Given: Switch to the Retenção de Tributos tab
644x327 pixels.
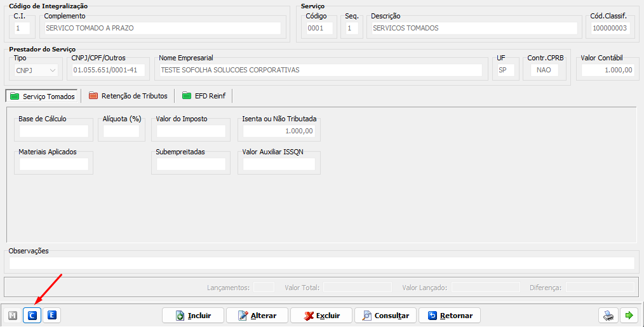Looking at the screenshot, I should click(x=128, y=96).
